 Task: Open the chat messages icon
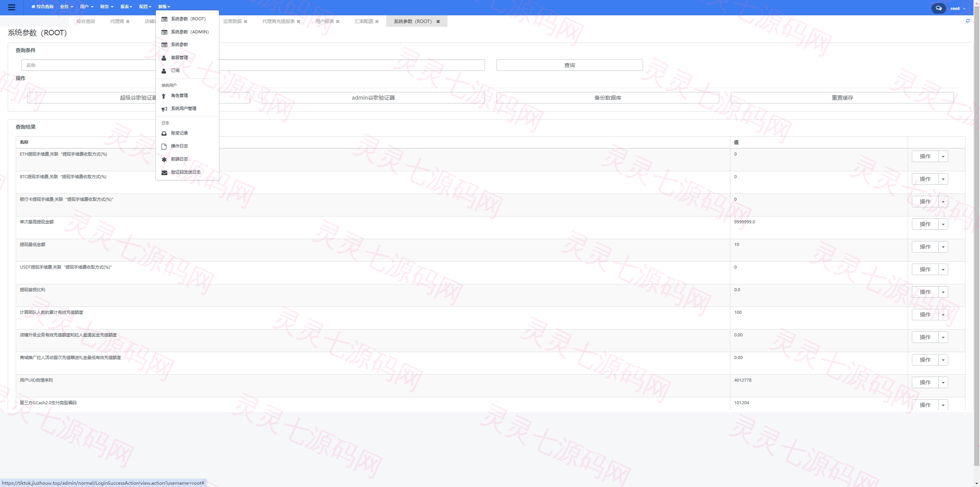pos(938,8)
